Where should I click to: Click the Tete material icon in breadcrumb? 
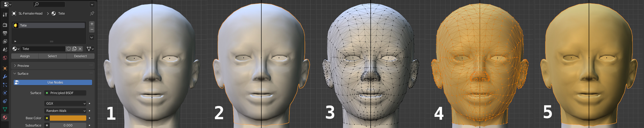54,13
